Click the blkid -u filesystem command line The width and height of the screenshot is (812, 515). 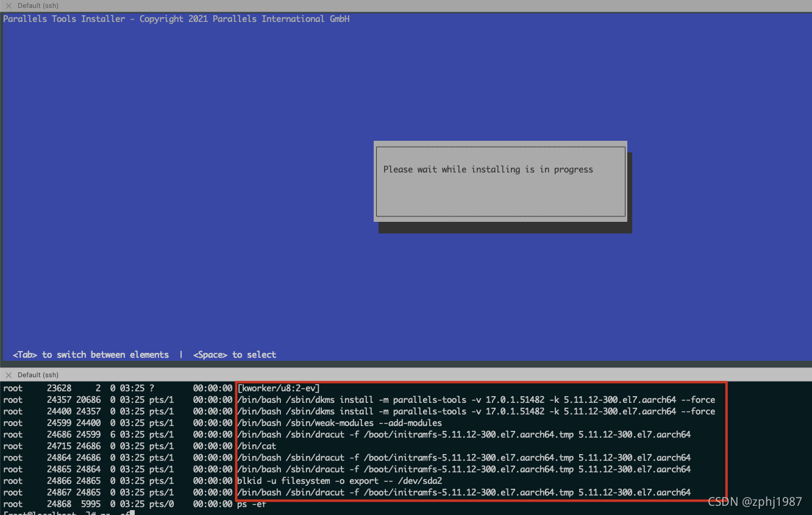(340, 481)
